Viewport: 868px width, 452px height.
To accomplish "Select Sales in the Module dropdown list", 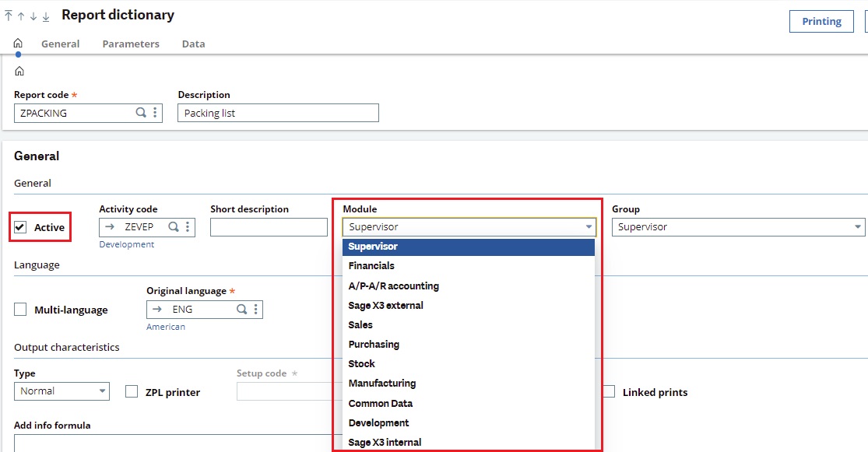I will click(362, 324).
